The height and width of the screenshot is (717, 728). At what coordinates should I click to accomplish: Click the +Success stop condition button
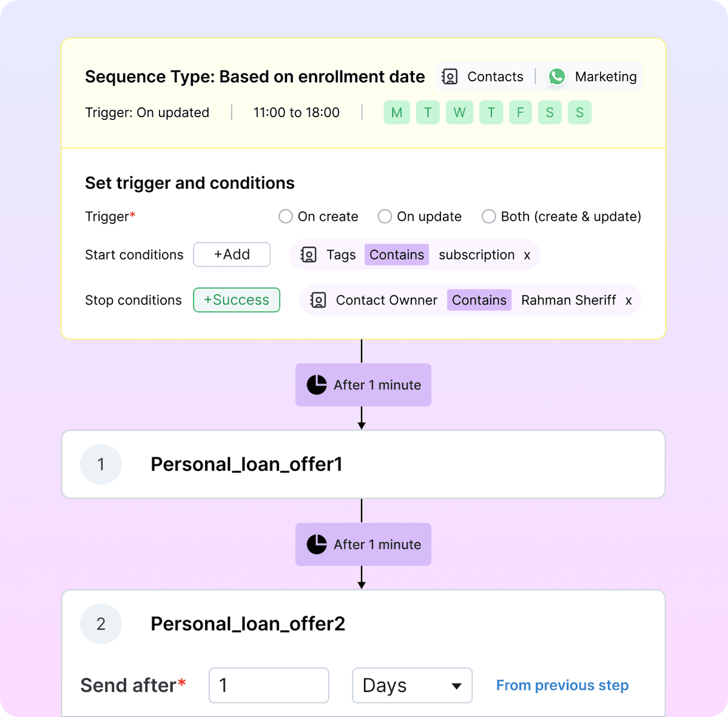tap(237, 300)
